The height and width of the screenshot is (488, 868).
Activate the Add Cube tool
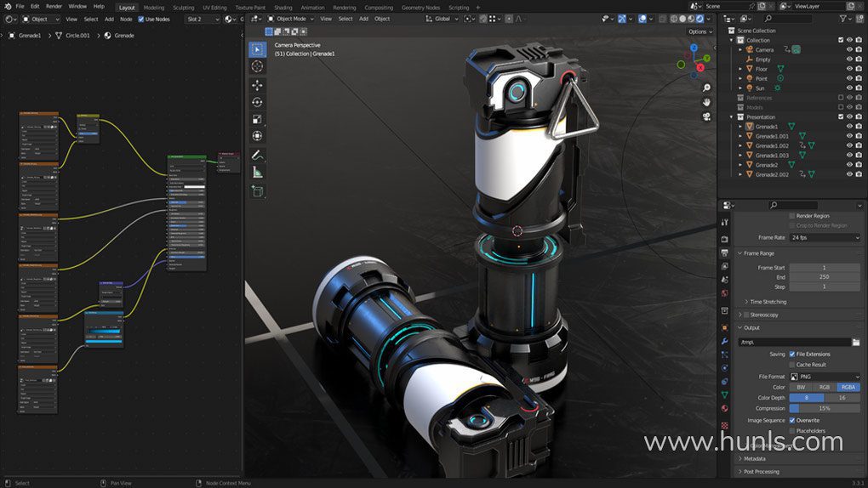click(257, 191)
